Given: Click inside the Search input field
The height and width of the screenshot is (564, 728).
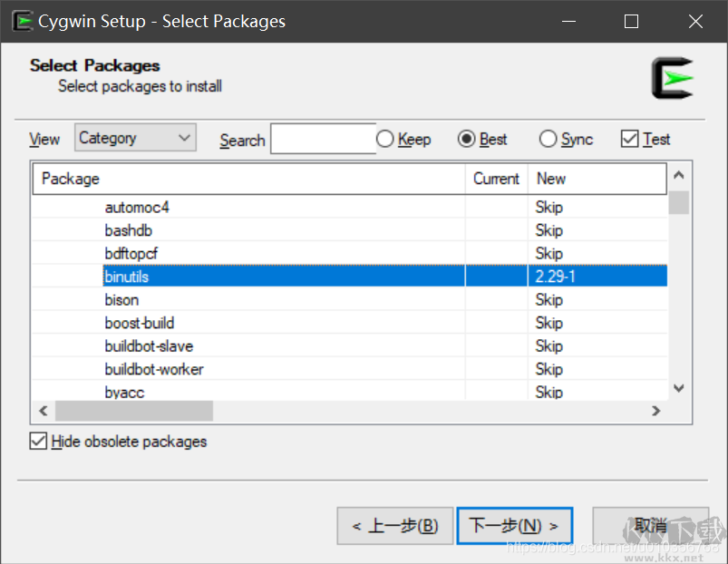Looking at the screenshot, I should click(322, 139).
